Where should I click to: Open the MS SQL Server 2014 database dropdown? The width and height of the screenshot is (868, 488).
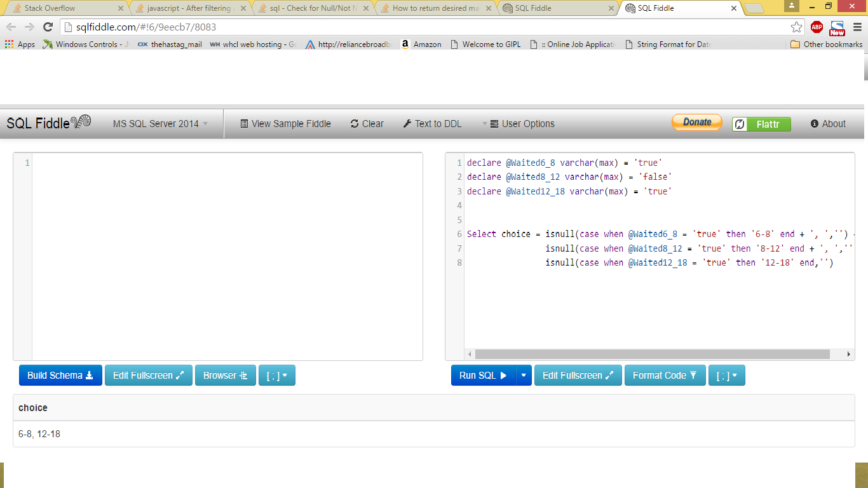coord(160,124)
